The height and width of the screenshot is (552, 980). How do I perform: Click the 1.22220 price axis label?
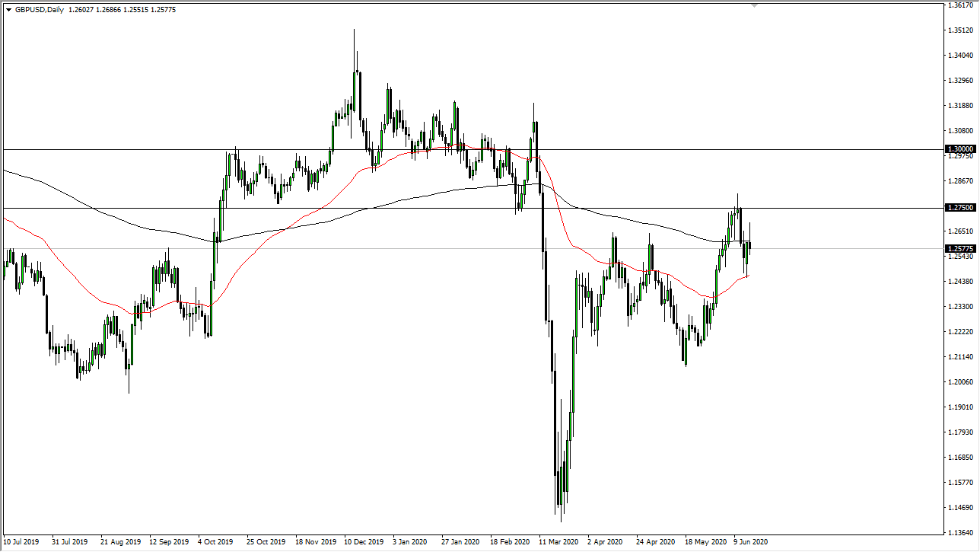pos(960,332)
